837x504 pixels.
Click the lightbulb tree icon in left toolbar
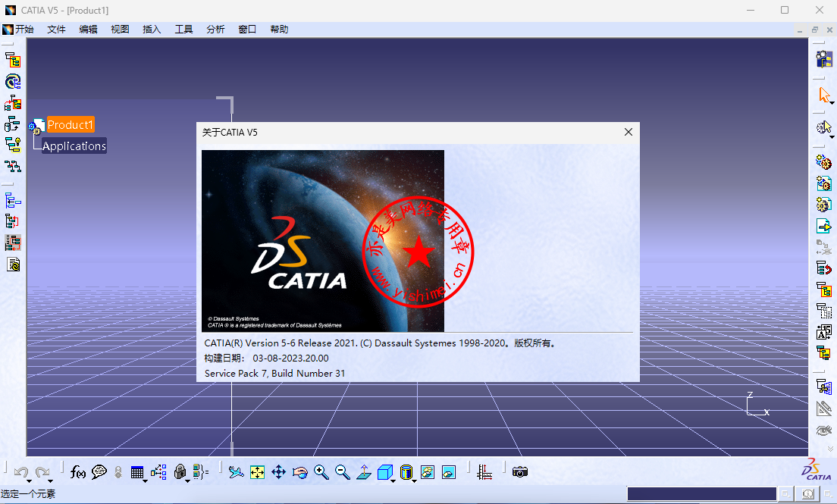[13, 145]
